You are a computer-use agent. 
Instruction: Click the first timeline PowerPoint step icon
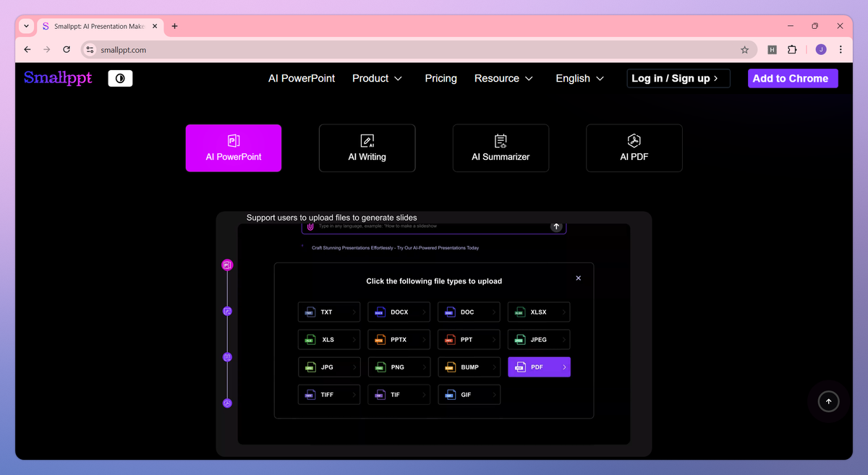(x=227, y=265)
